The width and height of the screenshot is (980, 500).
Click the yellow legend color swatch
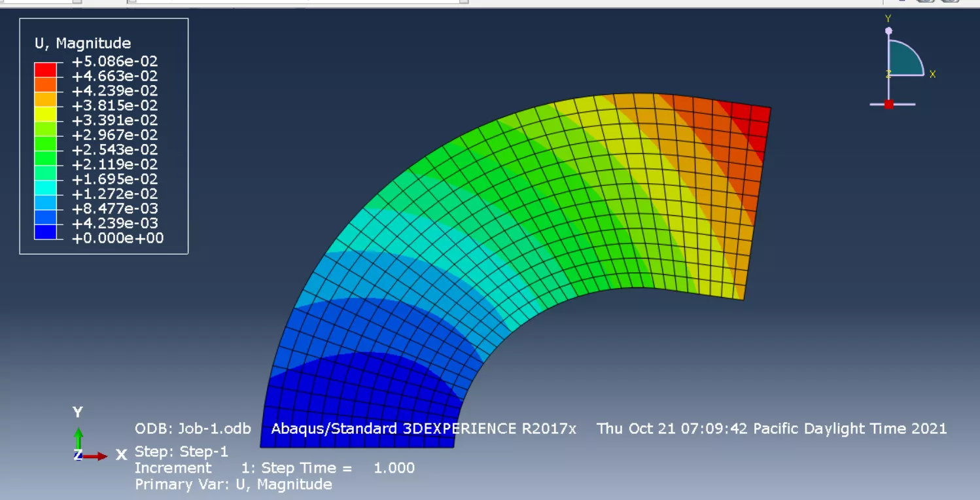45,113
